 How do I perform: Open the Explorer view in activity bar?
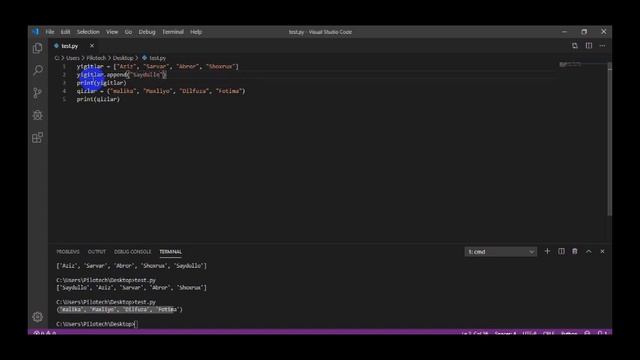tap(38, 49)
